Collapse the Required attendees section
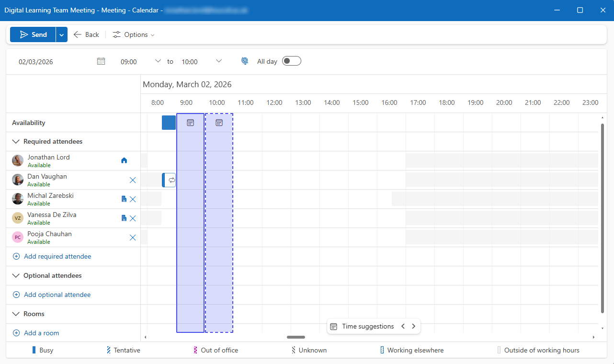The height and width of the screenshot is (364, 614). 16,142
